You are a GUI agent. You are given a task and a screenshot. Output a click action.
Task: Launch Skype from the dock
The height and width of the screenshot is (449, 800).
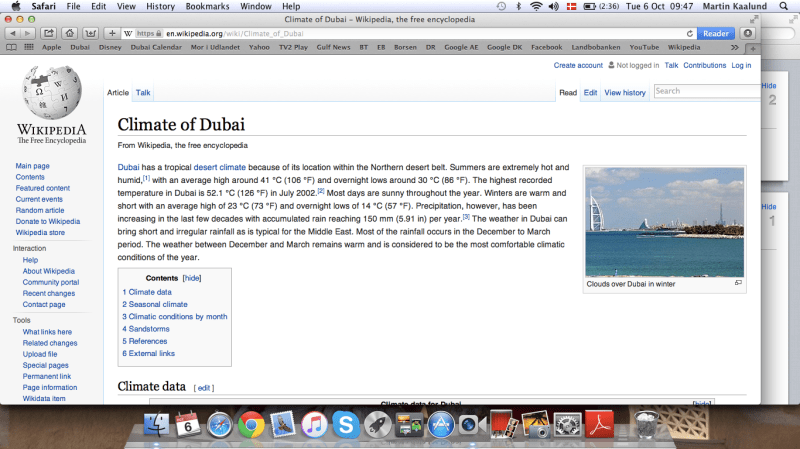346,425
